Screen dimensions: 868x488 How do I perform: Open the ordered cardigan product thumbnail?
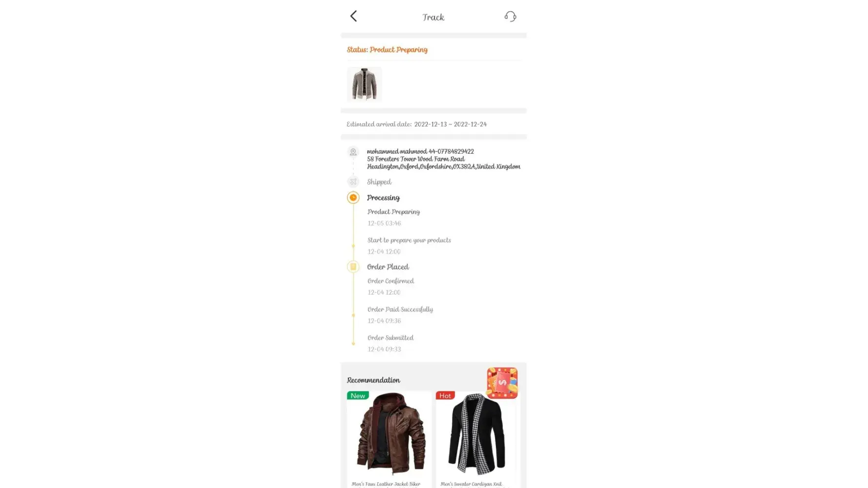click(364, 84)
